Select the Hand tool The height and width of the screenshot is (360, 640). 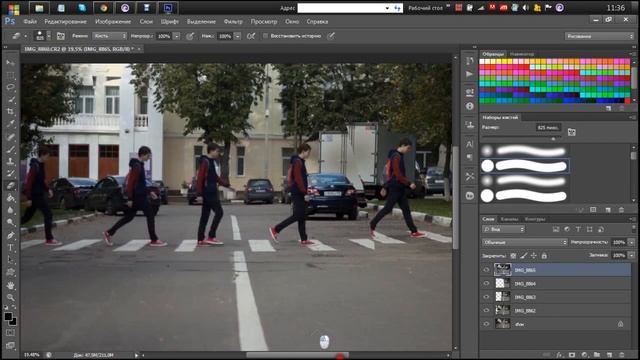10,285
